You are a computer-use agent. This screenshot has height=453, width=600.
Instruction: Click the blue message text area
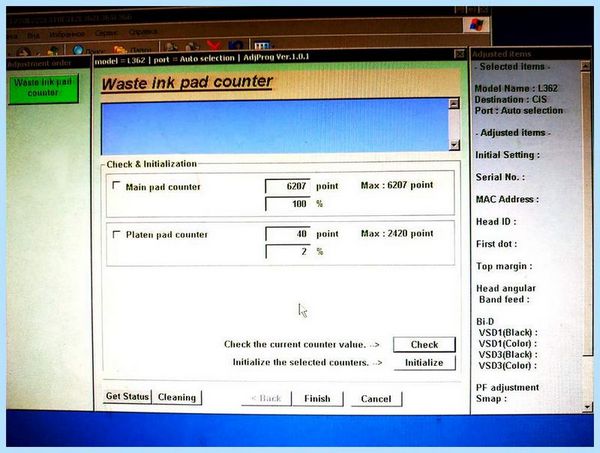click(275, 126)
